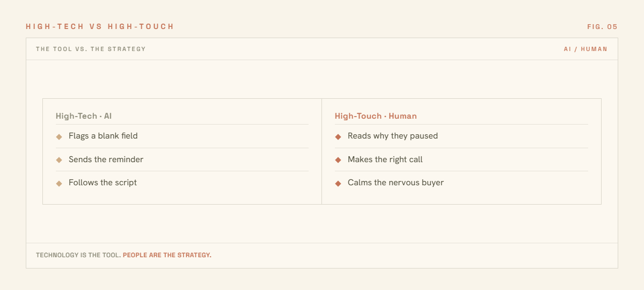Click the text Flags a blank field
The width and height of the screenshot is (644, 290).
(x=103, y=136)
